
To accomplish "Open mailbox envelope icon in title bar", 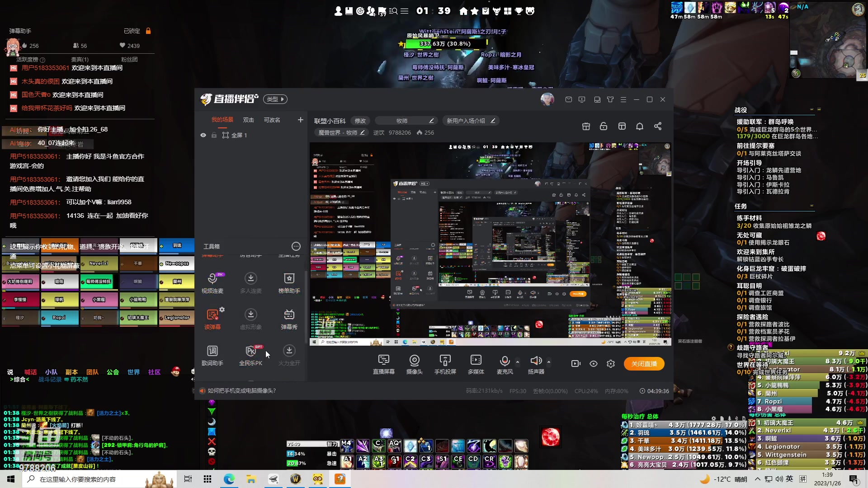I will click(x=569, y=99).
